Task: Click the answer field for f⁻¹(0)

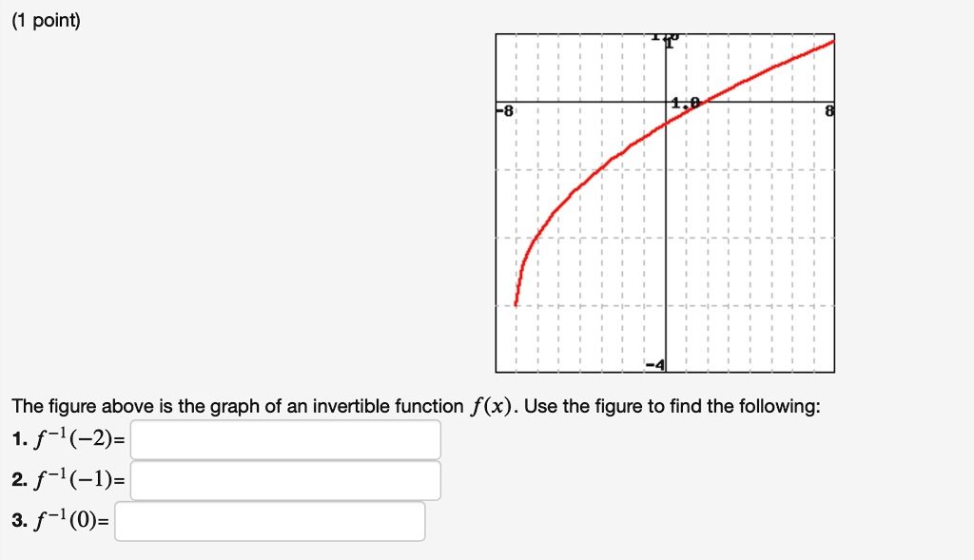Action: coord(271,522)
